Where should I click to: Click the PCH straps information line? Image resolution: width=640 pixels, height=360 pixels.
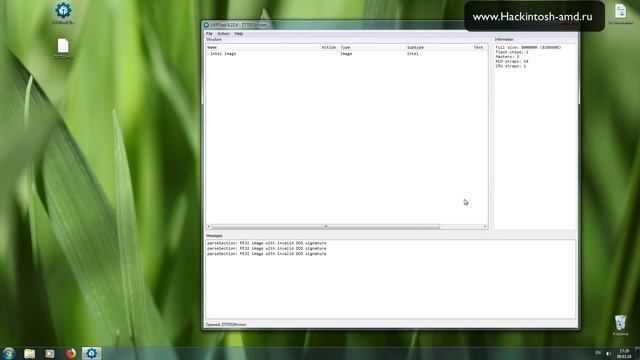(511, 62)
